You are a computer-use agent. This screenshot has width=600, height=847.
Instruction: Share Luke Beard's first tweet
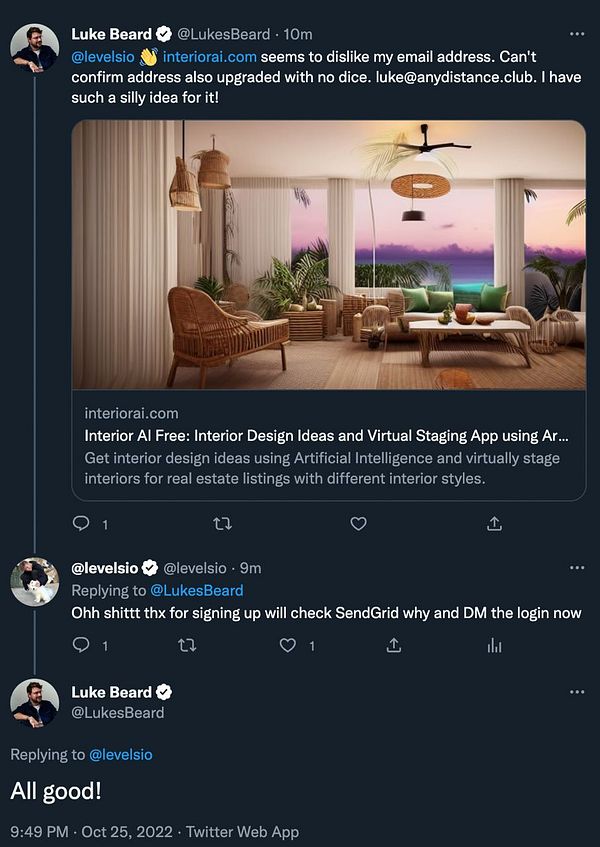pyautogui.click(x=493, y=523)
